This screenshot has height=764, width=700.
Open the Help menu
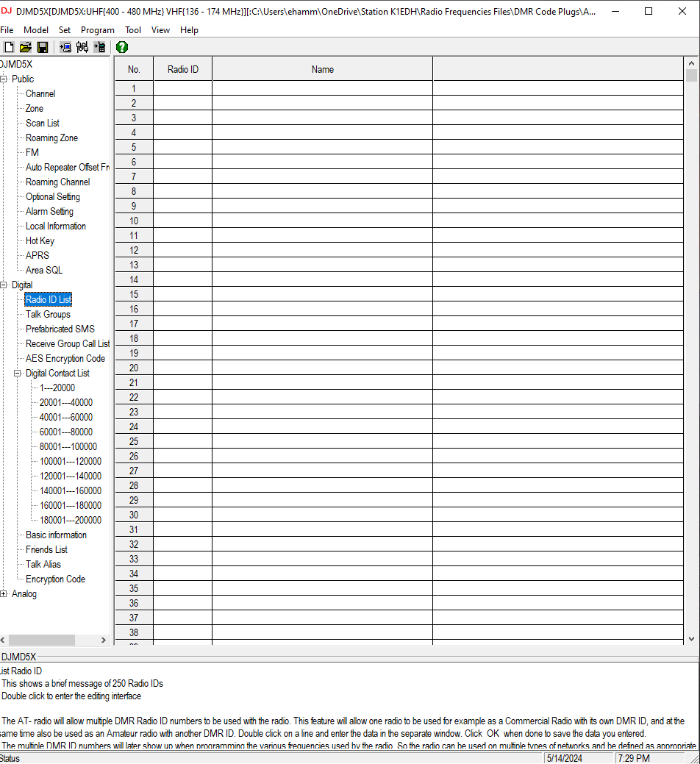(189, 30)
